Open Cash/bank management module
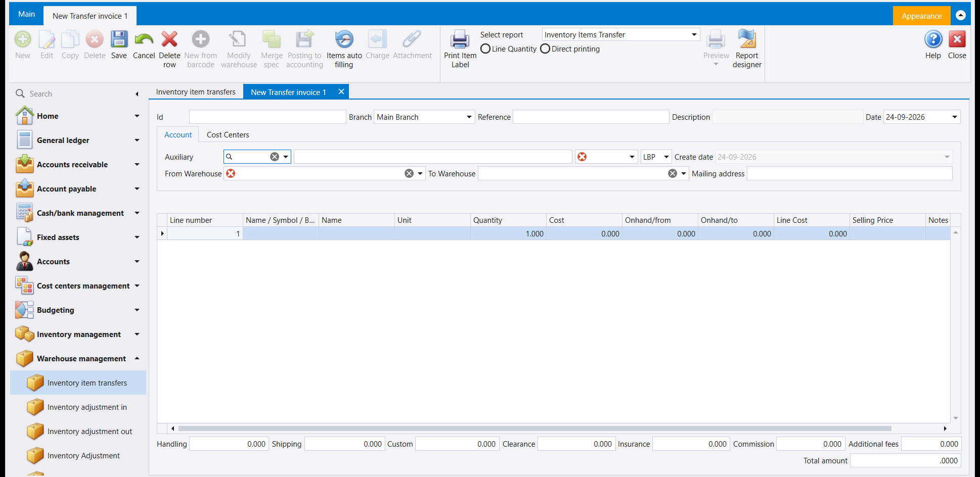Image resolution: width=980 pixels, height=477 pixels. pyautogui.click(x=78, y=213)
